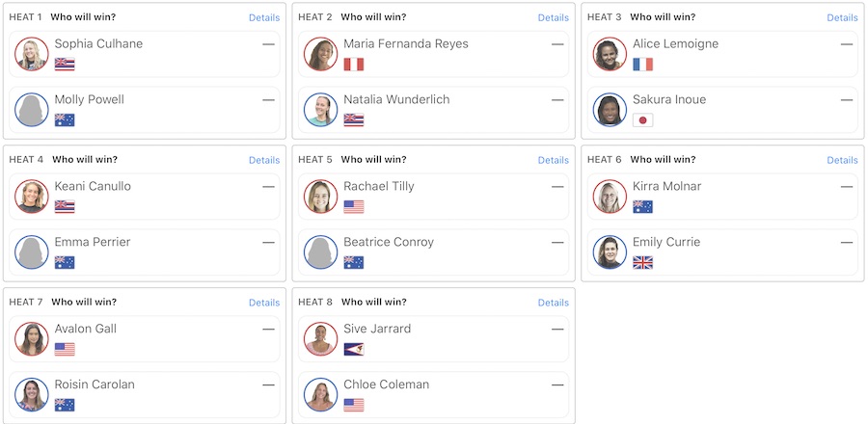Open Details for Heat 8
Screen dimensions: 868x424
pos(554,303)
